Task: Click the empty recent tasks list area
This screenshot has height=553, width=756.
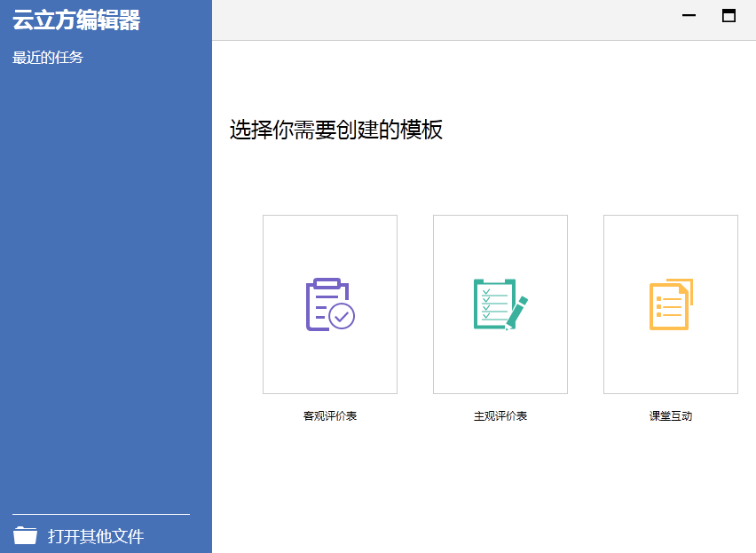Action: pos(106,266)
